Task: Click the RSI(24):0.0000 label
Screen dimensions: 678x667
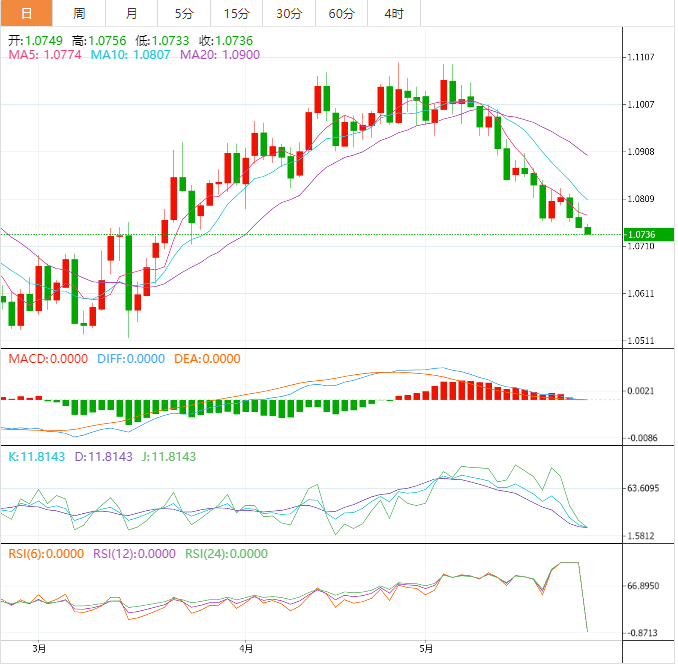Action: (x=227, y=554)
